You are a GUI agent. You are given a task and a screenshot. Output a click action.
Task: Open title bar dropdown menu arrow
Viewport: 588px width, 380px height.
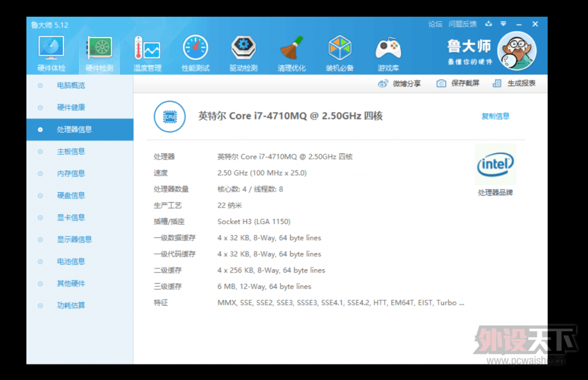tap(503, 24)
